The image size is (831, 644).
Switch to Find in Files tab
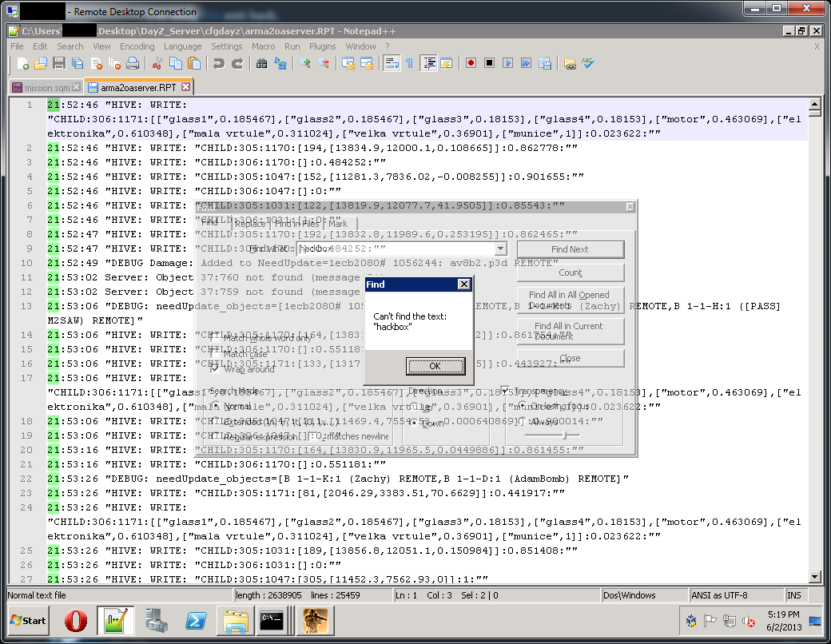pos(296,224)
